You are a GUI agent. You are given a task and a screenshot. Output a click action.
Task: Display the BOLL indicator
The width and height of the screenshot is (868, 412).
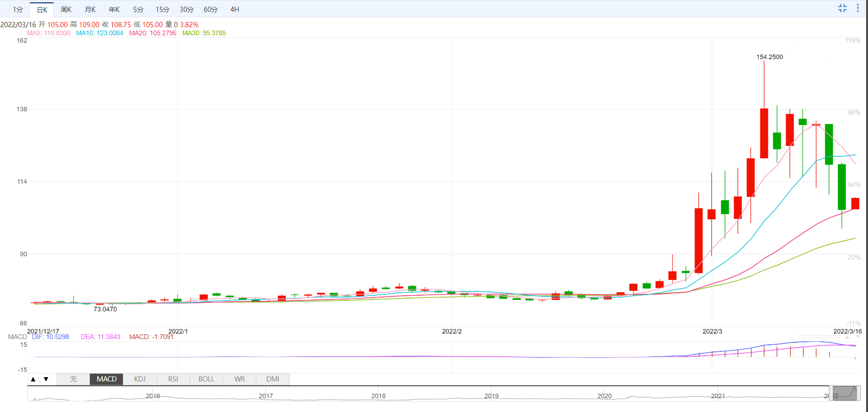[x=206, y=379]
